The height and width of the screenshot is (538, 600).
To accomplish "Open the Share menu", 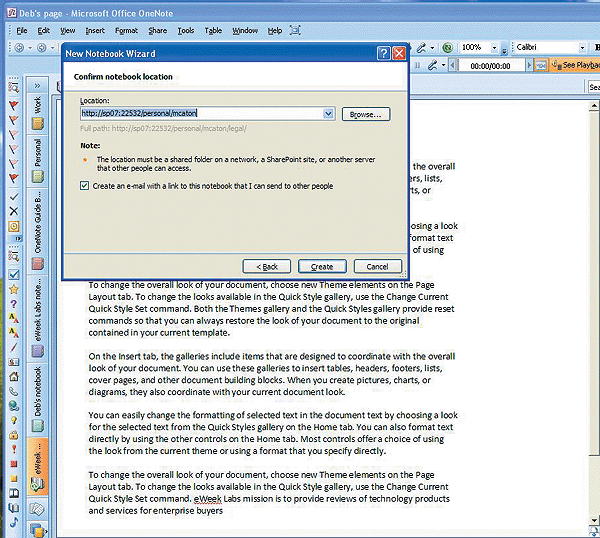I will 158,31.
